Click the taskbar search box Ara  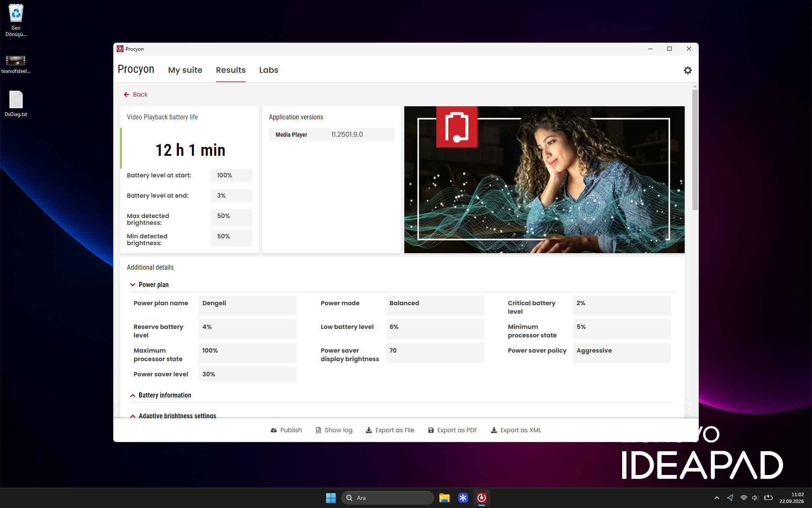(x=387, y=498)
